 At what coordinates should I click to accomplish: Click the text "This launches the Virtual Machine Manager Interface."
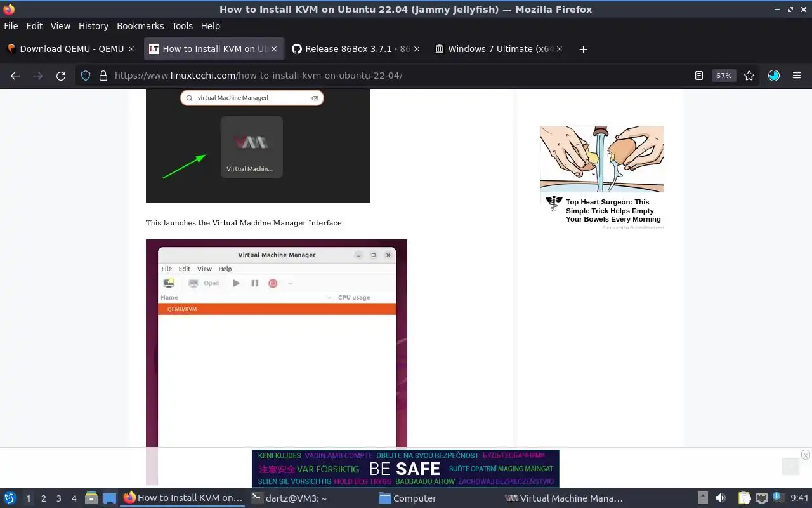pos(245,223)
